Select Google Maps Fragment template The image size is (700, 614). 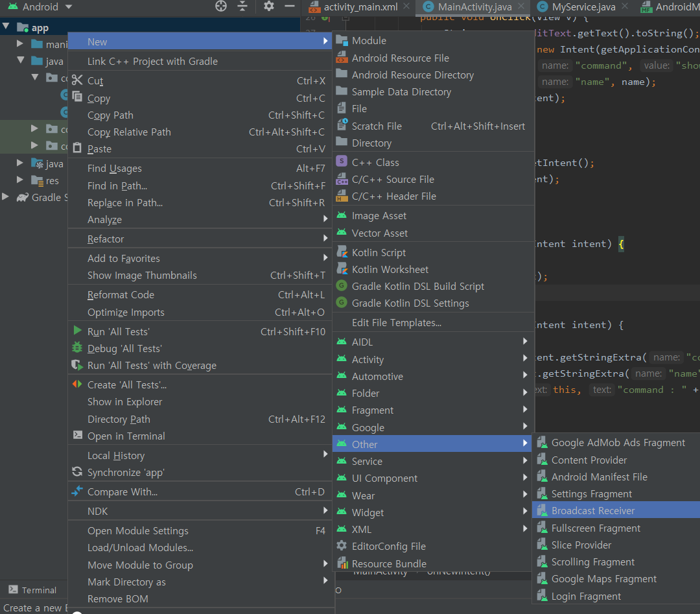(x=616, y=579)
